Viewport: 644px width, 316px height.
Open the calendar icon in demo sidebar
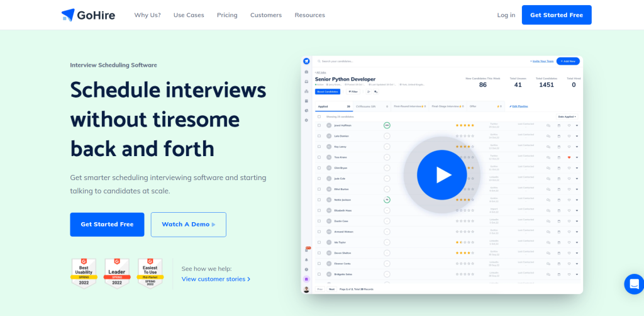pos(306,101)
